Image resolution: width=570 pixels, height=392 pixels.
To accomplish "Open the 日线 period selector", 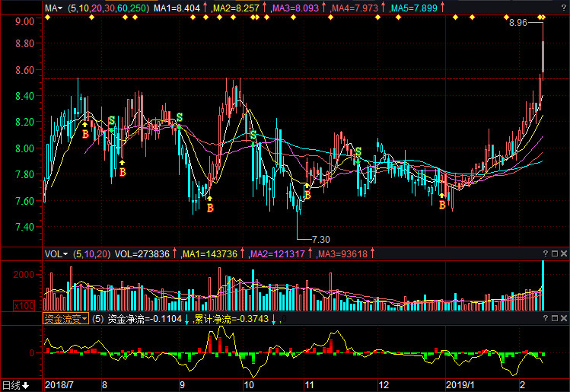I will coord(15,385).
